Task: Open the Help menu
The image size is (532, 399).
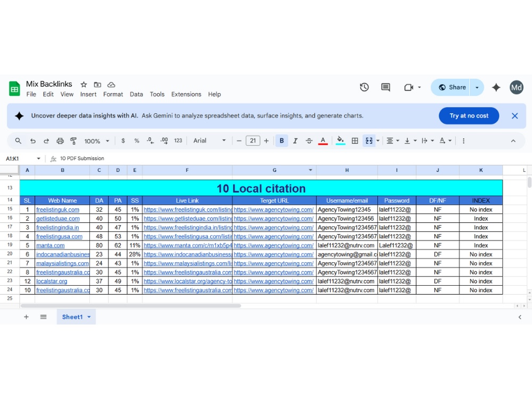Action: tap(214, 94)
